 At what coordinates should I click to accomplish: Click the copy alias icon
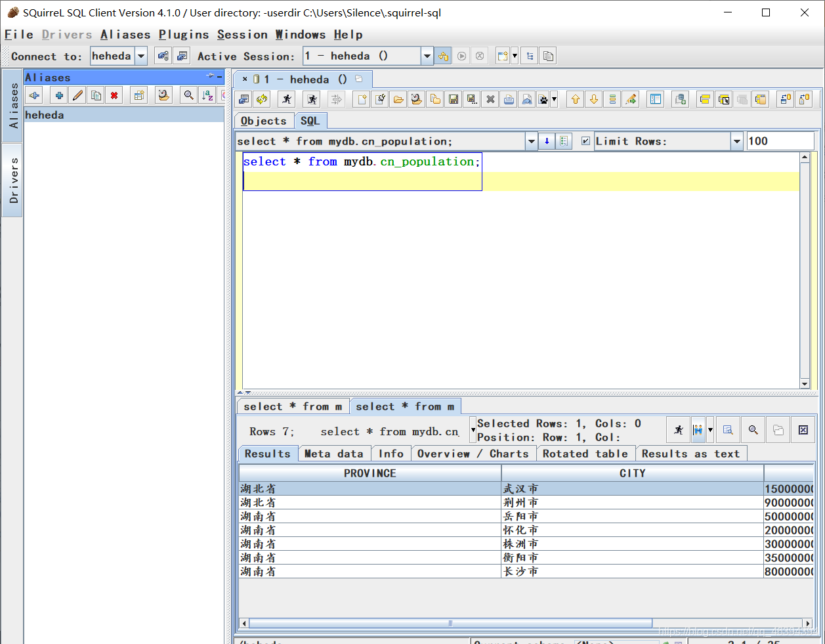(96, 95)
